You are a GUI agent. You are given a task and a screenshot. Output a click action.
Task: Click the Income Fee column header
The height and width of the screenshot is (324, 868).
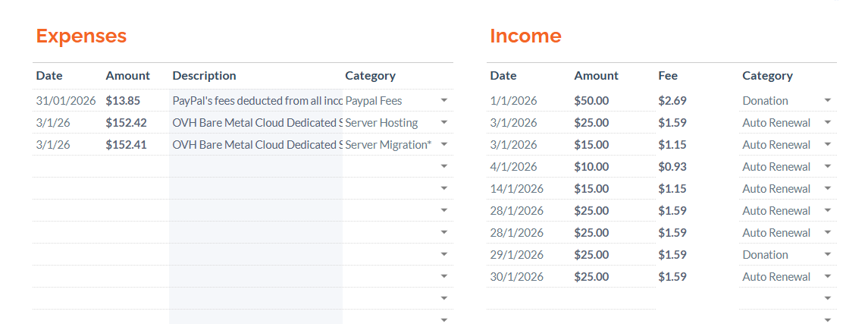(668, 75)
